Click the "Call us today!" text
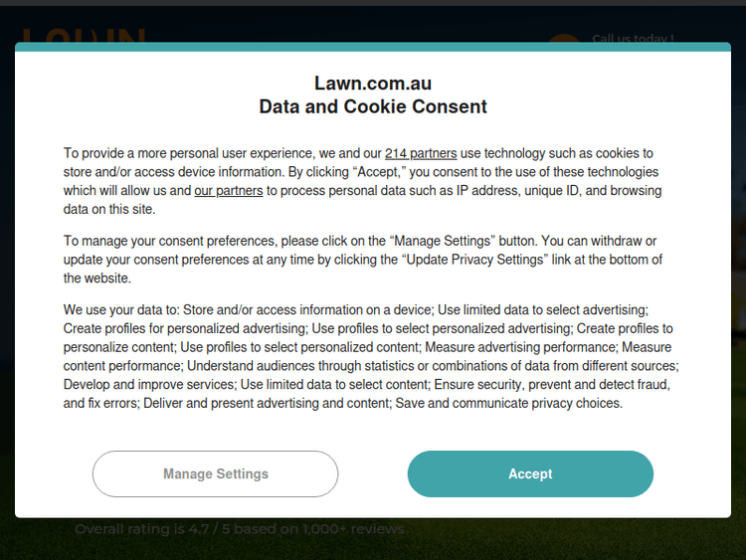The image size is (746, 560). pos(633,40)
